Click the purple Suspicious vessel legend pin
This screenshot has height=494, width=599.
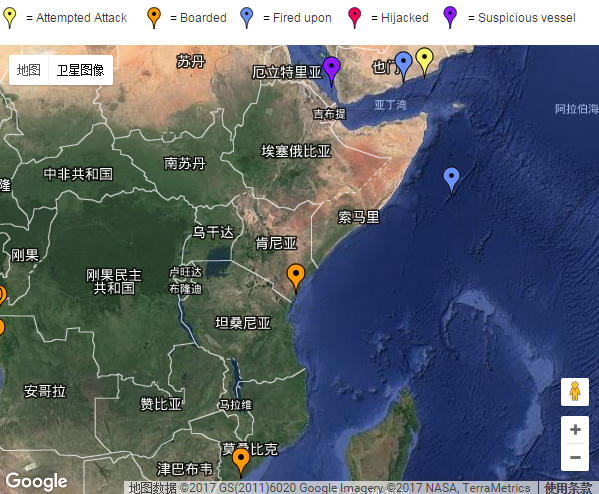point(450,18)
